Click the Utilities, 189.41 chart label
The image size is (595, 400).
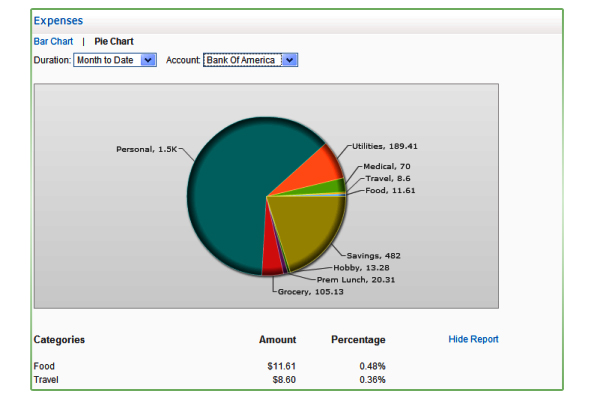point(385,146)
